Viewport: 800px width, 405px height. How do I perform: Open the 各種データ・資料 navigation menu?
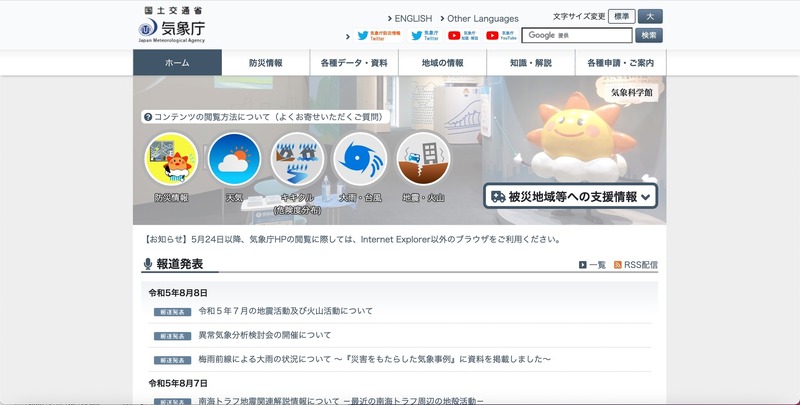(x=354, y=63)
